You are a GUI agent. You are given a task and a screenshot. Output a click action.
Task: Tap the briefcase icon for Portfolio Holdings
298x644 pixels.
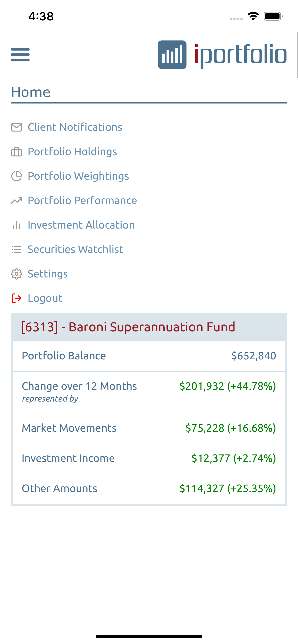click(17, 152)
